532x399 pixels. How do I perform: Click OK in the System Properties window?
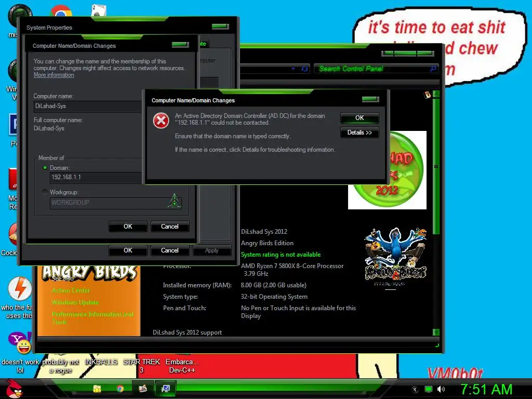[x=128, y=250]
